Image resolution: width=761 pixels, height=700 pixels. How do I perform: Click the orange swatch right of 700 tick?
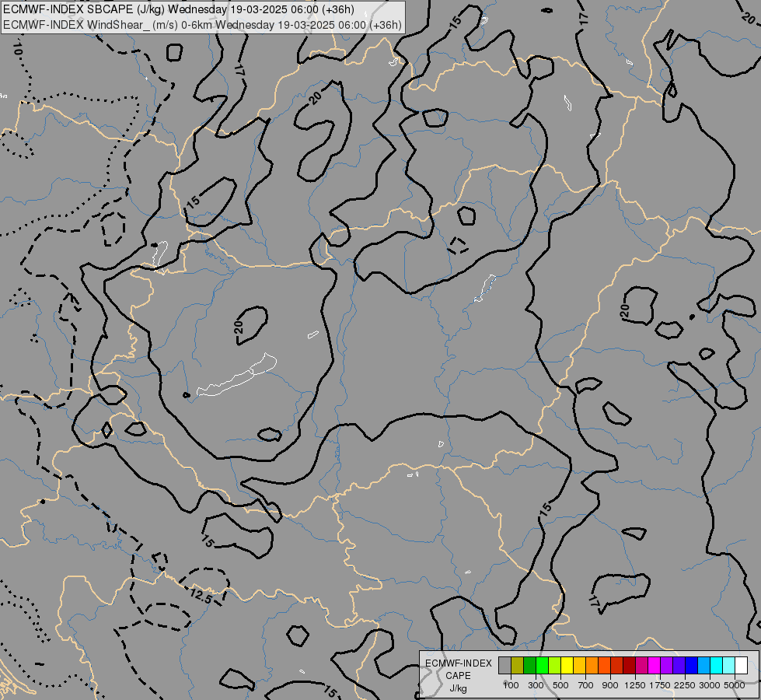click(x=592, y=666)
